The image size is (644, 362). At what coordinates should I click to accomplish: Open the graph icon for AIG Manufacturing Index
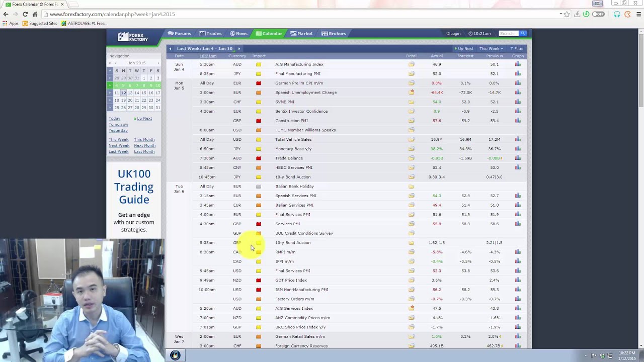[518, 64]
